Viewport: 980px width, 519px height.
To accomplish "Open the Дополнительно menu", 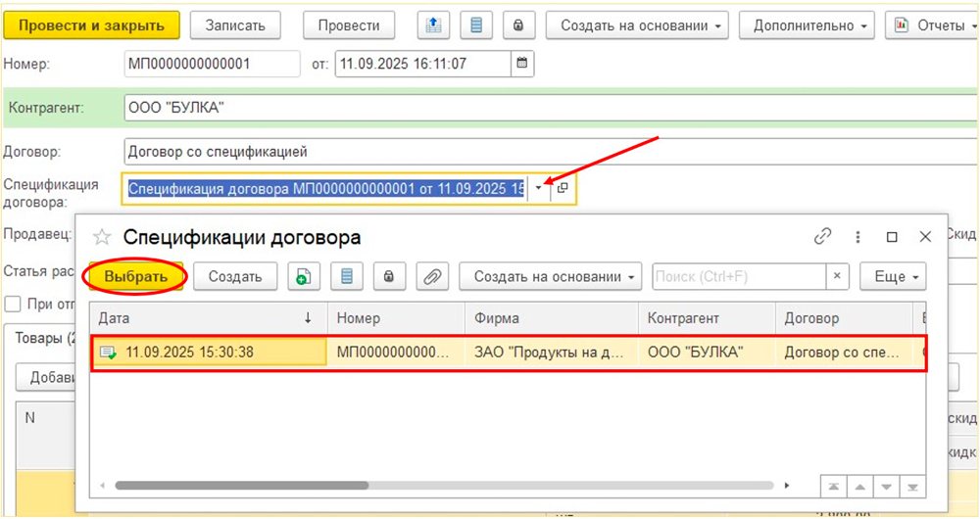I will point(806,25).
